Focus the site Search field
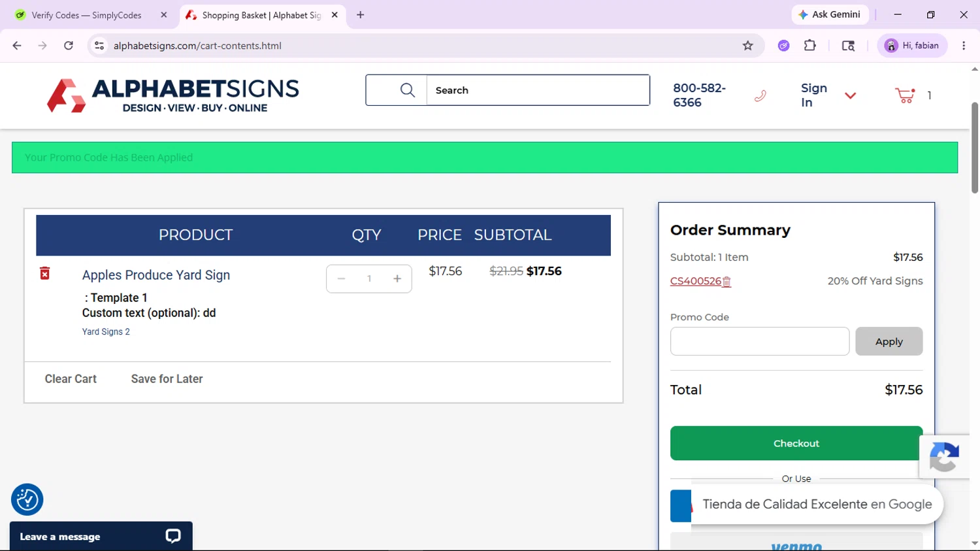This screenshot has height=551, width=980. 538,90
